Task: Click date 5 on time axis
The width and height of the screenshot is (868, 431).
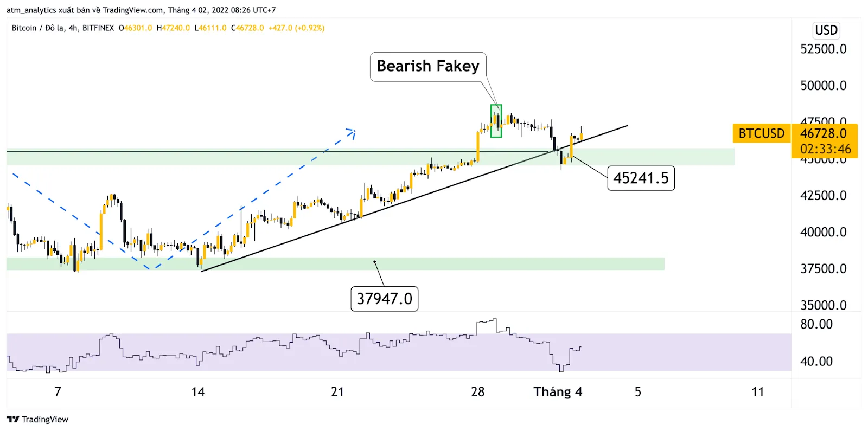Action: click(638, 392)
